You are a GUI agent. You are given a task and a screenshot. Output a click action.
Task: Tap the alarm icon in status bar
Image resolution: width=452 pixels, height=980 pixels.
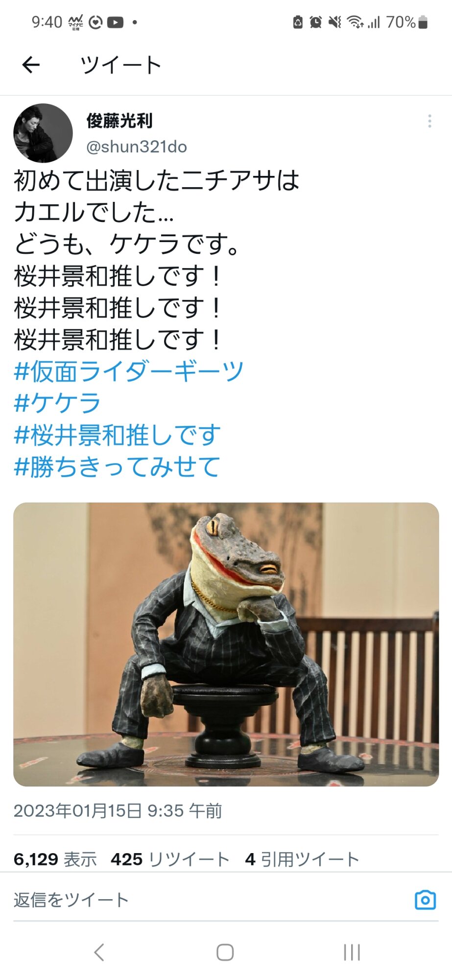(x=316, y=22)
